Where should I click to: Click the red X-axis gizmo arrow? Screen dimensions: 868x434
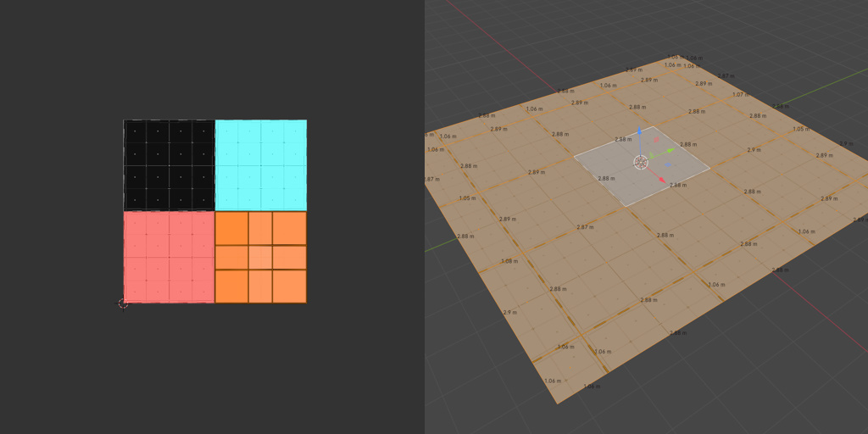(663, 180)
